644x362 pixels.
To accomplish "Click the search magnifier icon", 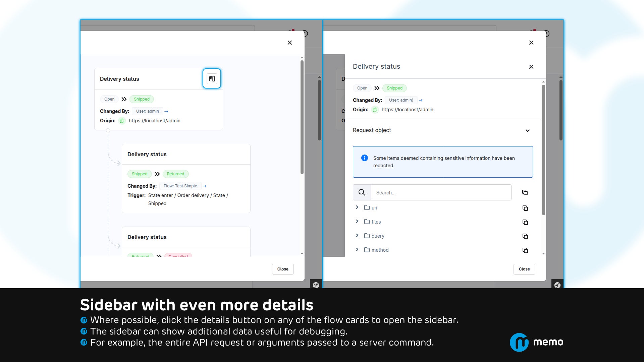I will pos(362,192).
